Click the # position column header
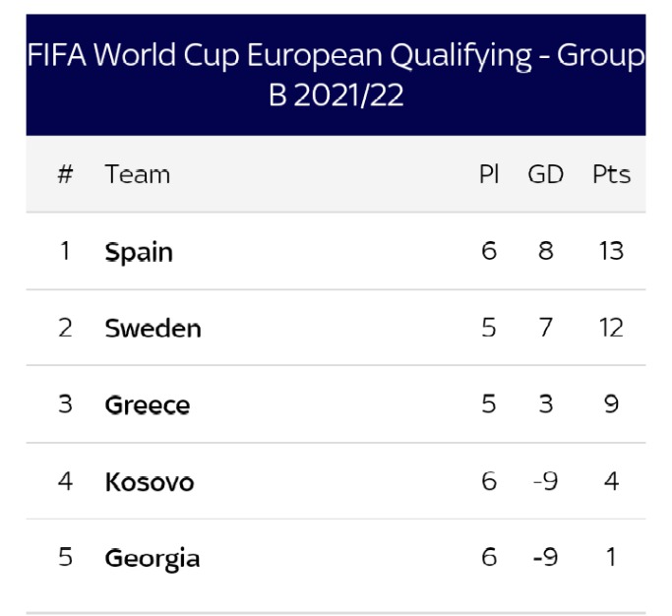 point(65,174)
